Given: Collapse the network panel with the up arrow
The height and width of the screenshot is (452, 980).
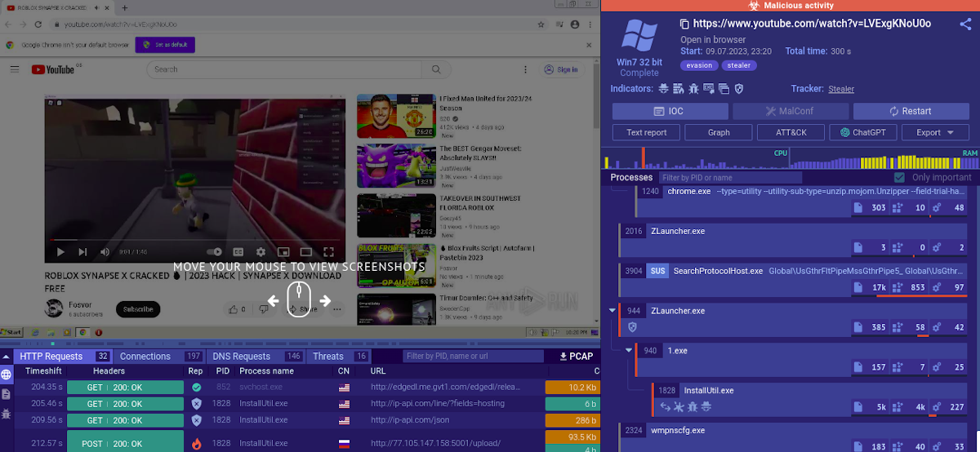Looking at the screenshot, I should point(7,357).
